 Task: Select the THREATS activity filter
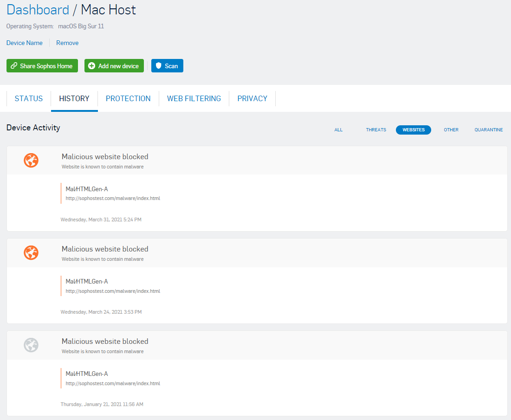point(376,130)
